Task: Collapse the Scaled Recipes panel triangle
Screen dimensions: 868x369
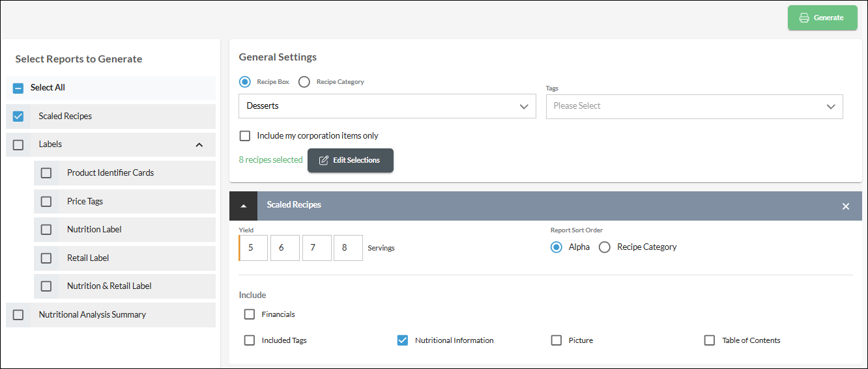Action: (x=243, y=206)
